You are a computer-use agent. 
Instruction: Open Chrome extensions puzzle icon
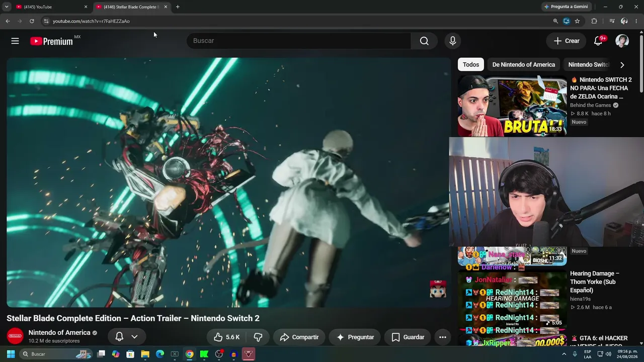[x=594, y=21]
